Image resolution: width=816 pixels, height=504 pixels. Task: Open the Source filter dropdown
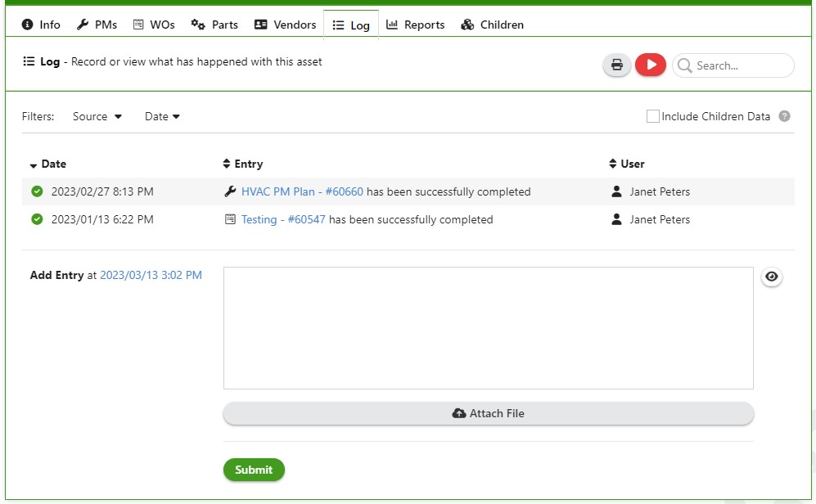(x=96, y=116)
